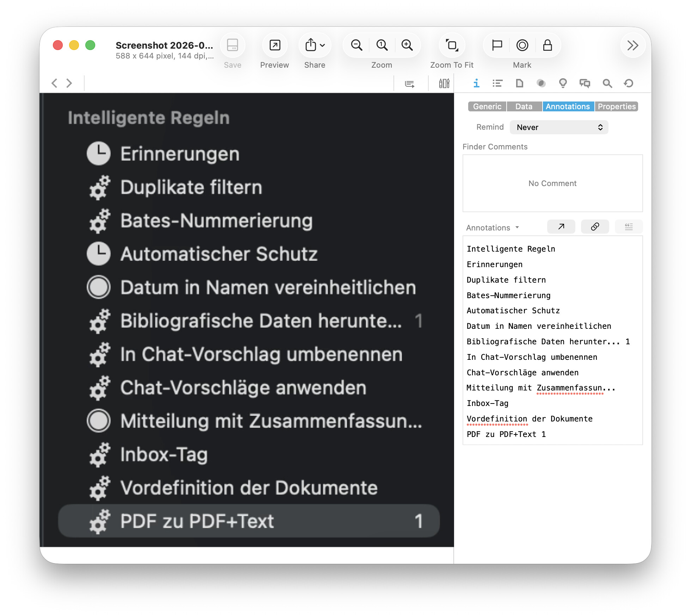Toggle the lock icon in Mark group
Viewport: 691px width, 616px height.
click(x=547, y=45)
